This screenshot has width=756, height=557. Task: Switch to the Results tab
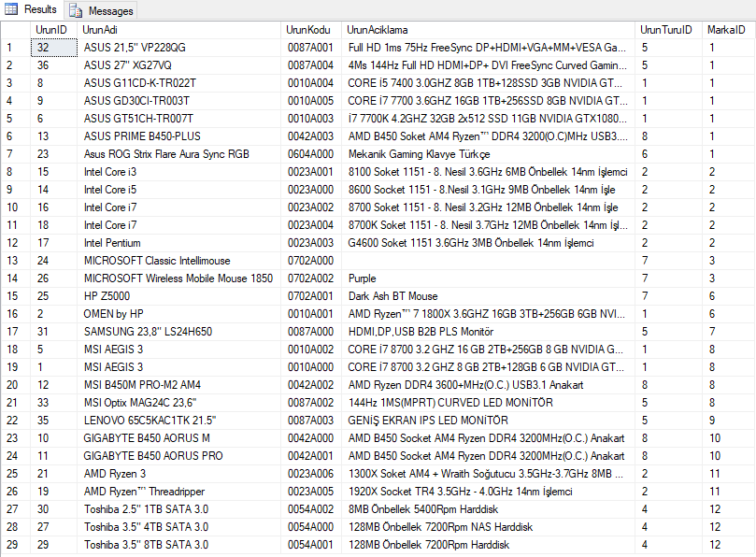point(32,9)
